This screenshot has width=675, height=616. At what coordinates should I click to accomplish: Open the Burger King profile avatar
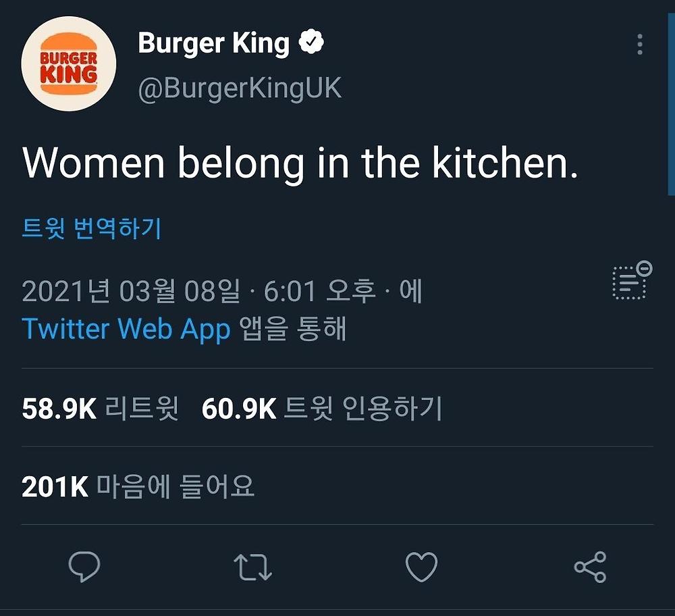pyautogui.click(x=69, y=64)
